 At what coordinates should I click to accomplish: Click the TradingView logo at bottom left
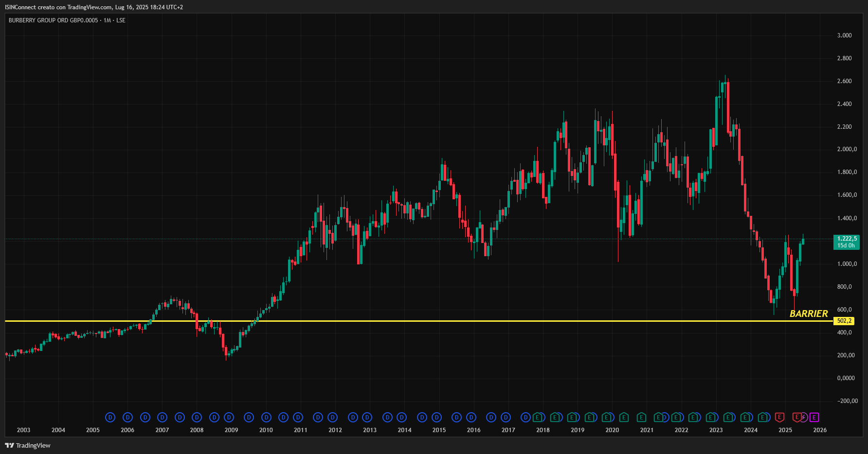[28, 445]
